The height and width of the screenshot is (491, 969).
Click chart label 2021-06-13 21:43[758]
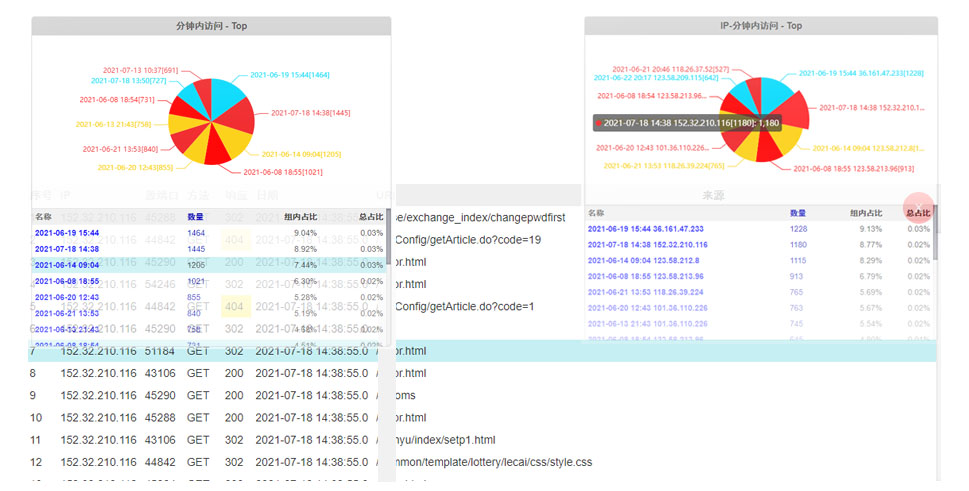[113, 124]
